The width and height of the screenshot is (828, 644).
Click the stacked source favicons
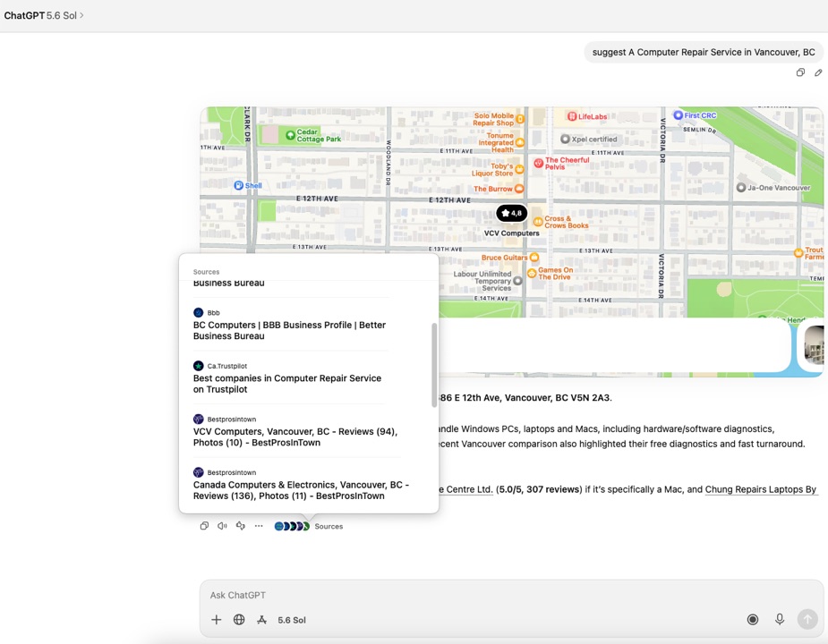pyautogui.click(x=292, y=526)
